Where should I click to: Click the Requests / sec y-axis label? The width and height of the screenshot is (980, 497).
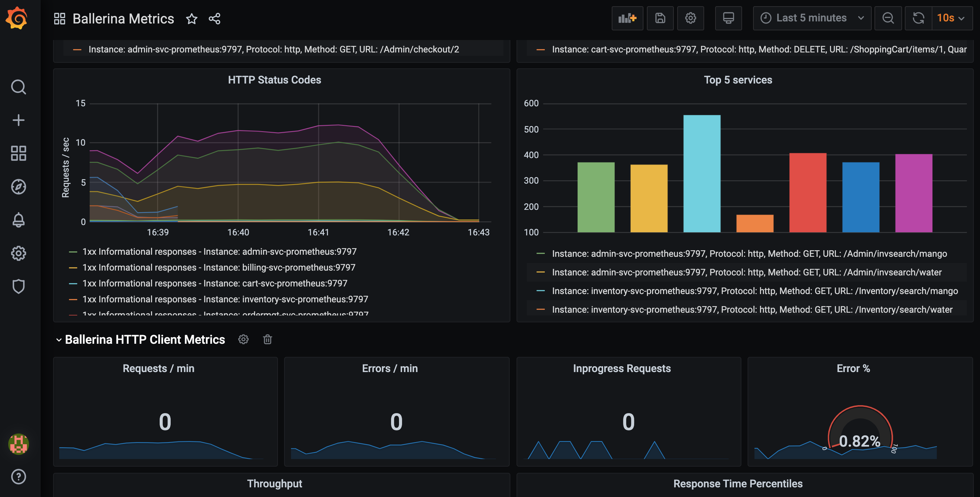[x=66, y=168]
